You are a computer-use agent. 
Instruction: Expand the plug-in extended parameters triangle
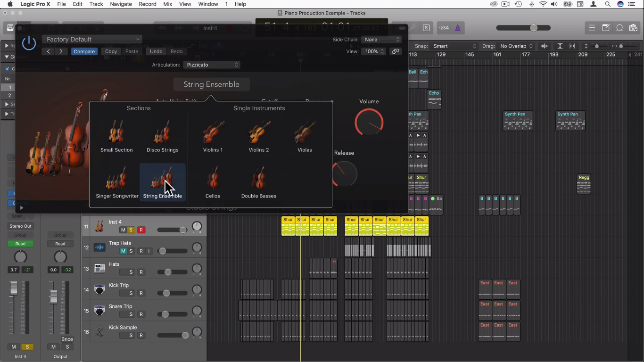(x=22, y=207)
